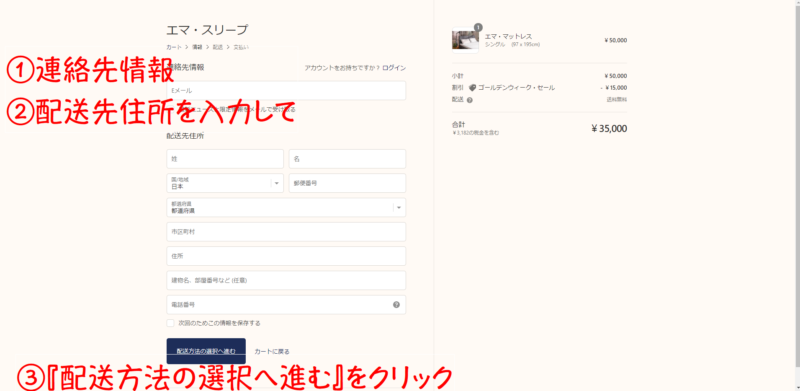Click the ログイン link
The height and width of the screenshot is (391, 800).
click(394, 68)
